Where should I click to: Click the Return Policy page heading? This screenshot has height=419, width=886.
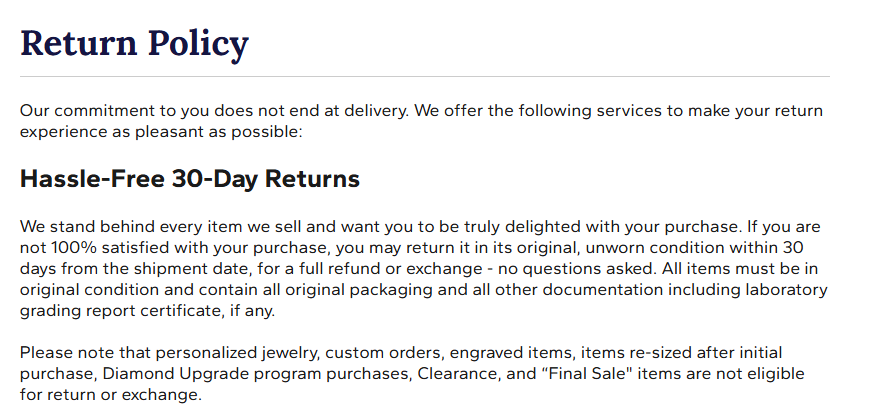pos(134,43)
